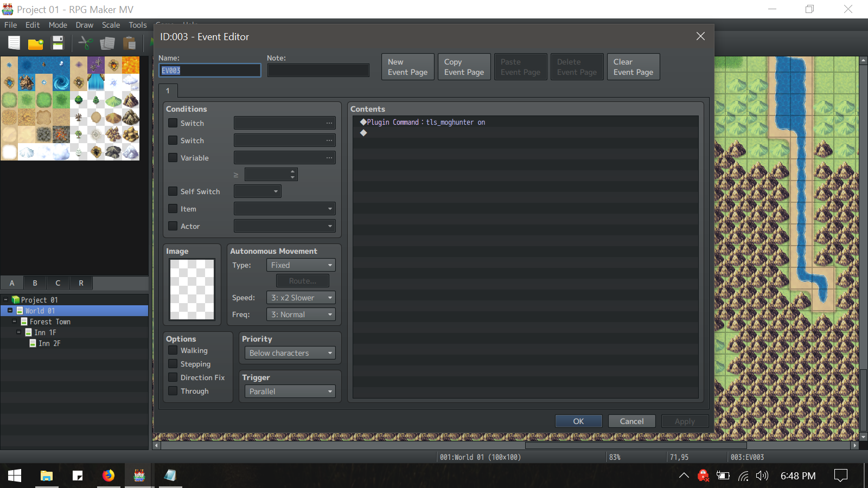Viewport: 868px width, 488px height.
Task: Collapse the Inn 1F map tree node
Action: coord(19,332)
